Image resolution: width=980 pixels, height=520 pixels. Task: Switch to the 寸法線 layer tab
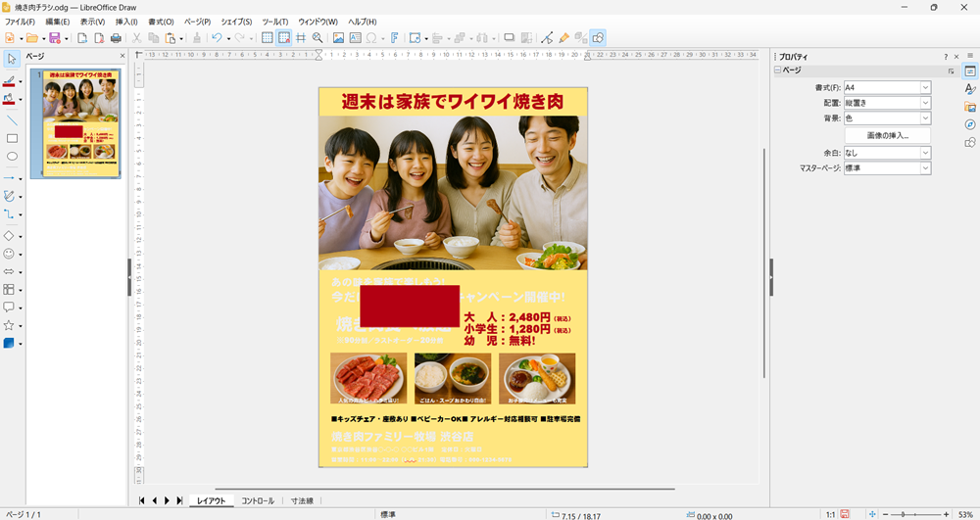pos(302,500)
